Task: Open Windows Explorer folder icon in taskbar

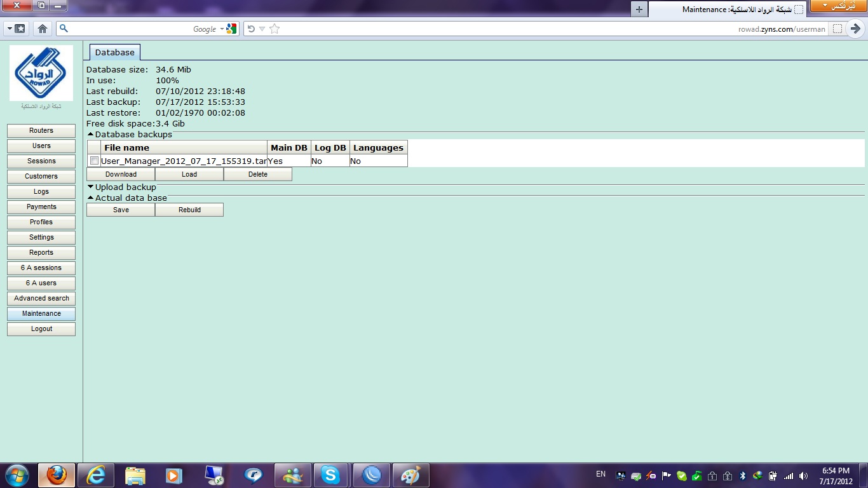Action: tap(135, 475)
